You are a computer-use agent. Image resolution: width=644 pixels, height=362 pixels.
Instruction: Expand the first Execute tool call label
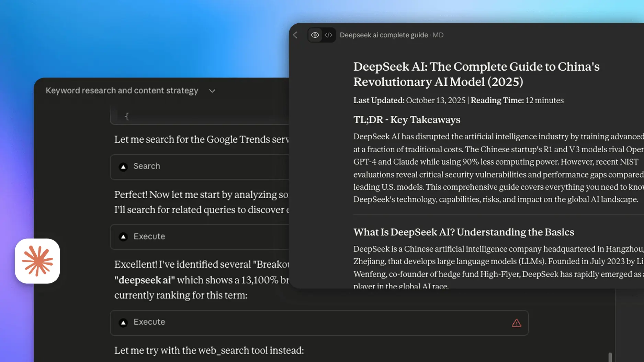[x=149, y=236]
